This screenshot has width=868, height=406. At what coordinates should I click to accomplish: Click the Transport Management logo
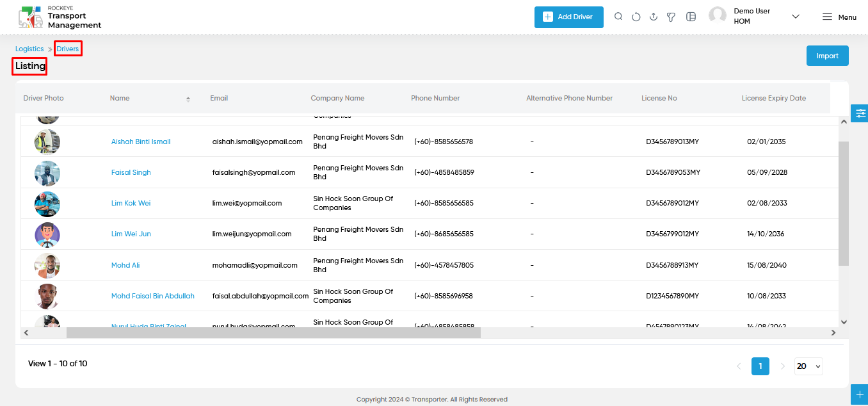pos(60,17)
